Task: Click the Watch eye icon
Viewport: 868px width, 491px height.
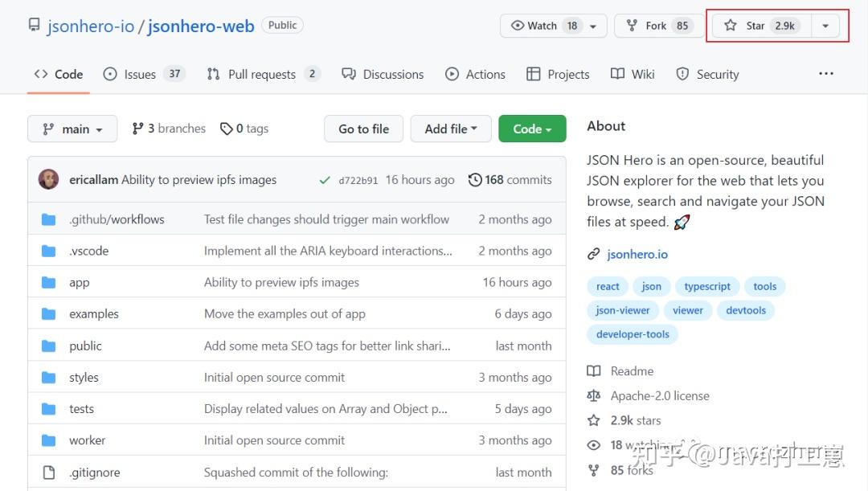Action: 518,25
